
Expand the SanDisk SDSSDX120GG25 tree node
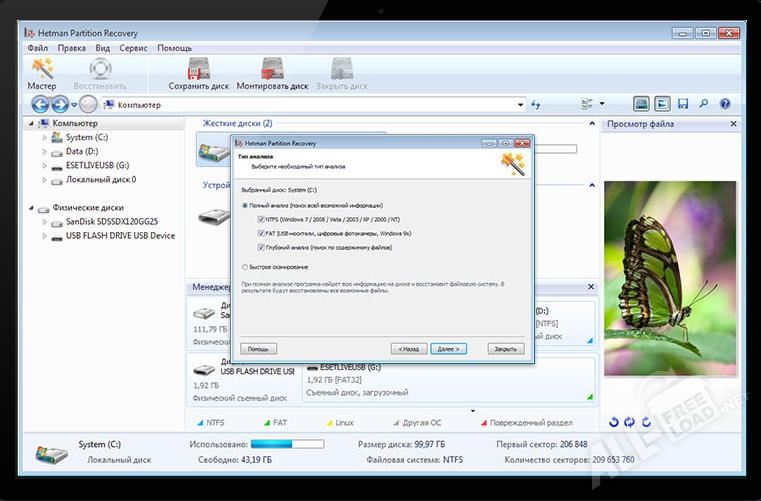pyautogui.click(x=44, y=222)
